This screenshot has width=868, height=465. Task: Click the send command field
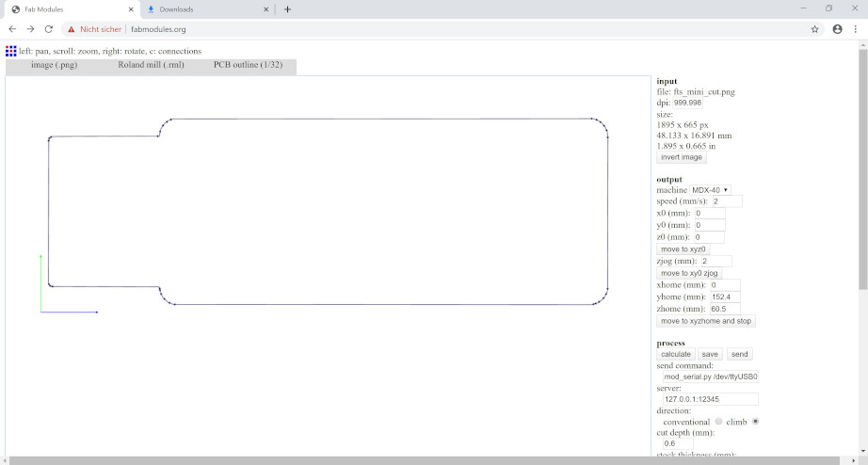tap(711, 377)
